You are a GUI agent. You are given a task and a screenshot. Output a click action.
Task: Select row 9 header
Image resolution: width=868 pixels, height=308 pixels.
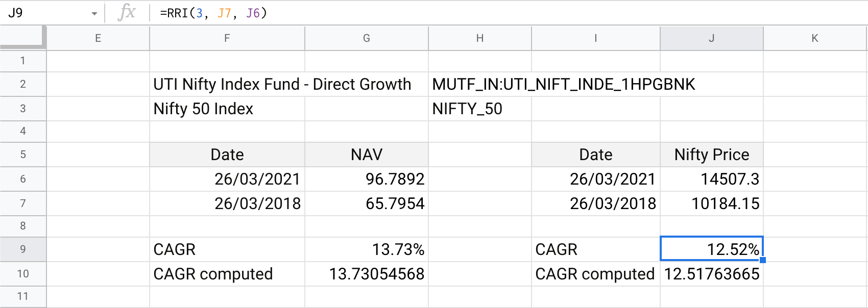point(23,249)
